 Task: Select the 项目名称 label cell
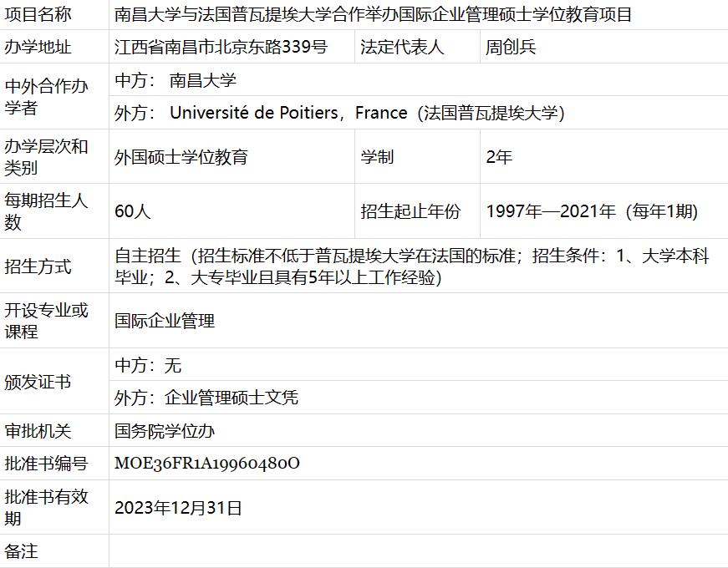(38, 14)
